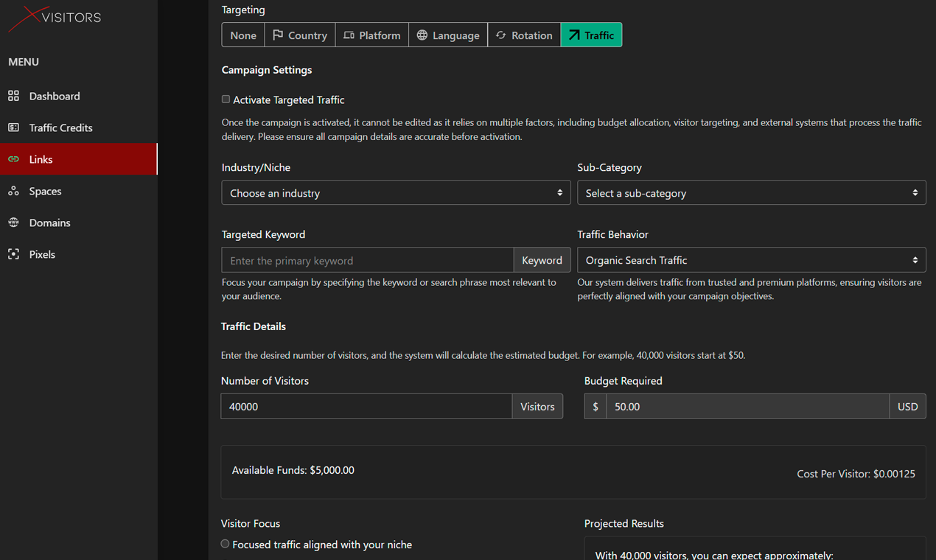This screenshot has height=560, width=936.
Task: Click the Domains globe icon
Action: click(13, 223)
